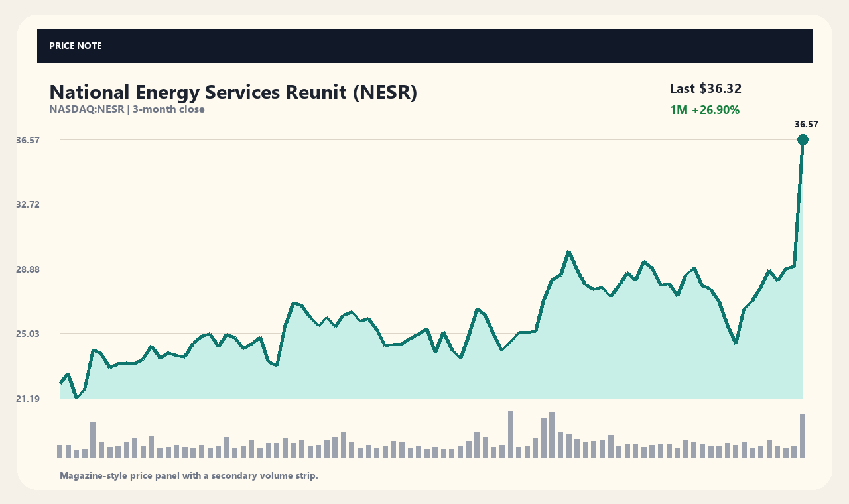The width and height of the screenshot is (849, 504).
Task: Click the 25.03 y-axis label
Action: [28, 334]
